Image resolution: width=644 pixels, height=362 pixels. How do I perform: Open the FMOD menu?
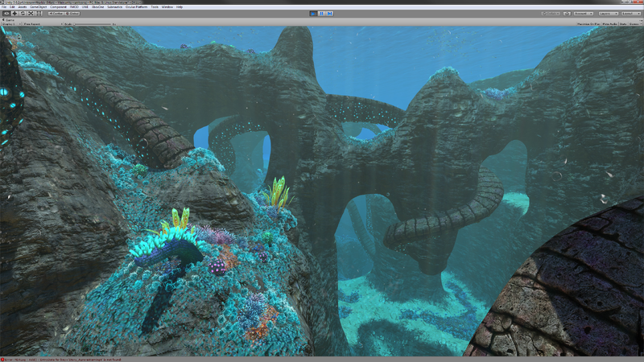(74, 7)
